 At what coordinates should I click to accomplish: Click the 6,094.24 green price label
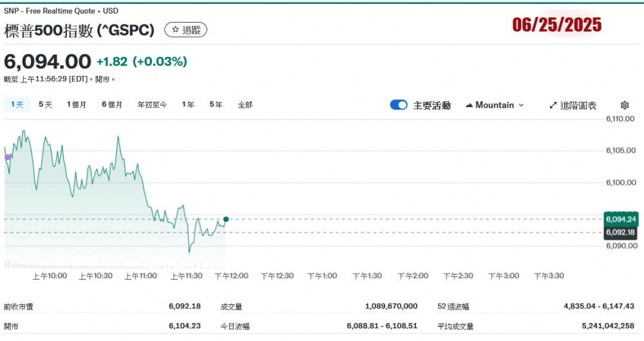(621, 219)
